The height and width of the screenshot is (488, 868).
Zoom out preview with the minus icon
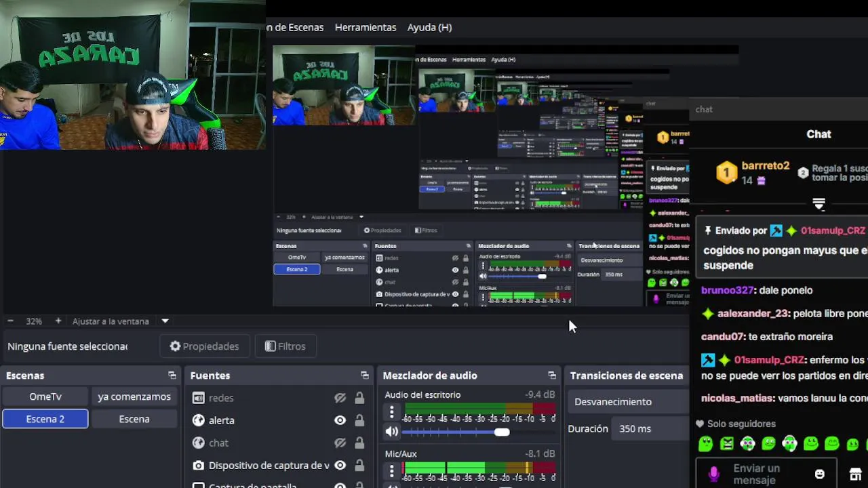pyautogui.click(x=10, y=321)
